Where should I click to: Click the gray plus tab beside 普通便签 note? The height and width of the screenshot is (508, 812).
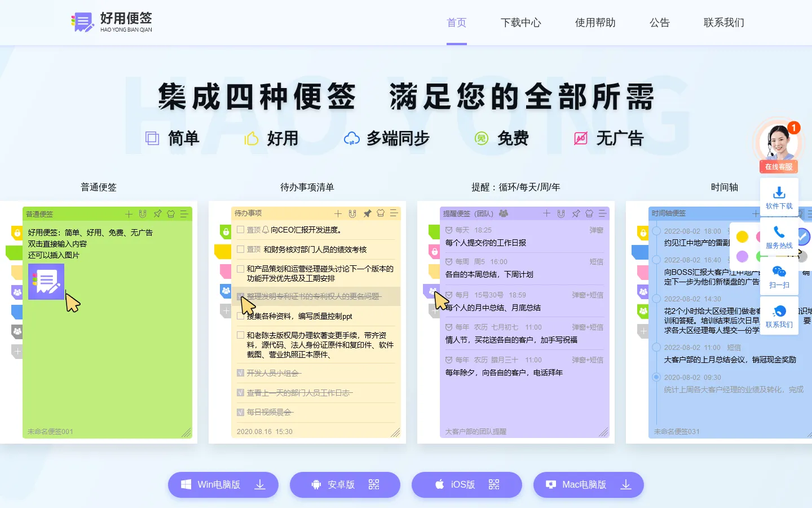click(x=17, y=352)
